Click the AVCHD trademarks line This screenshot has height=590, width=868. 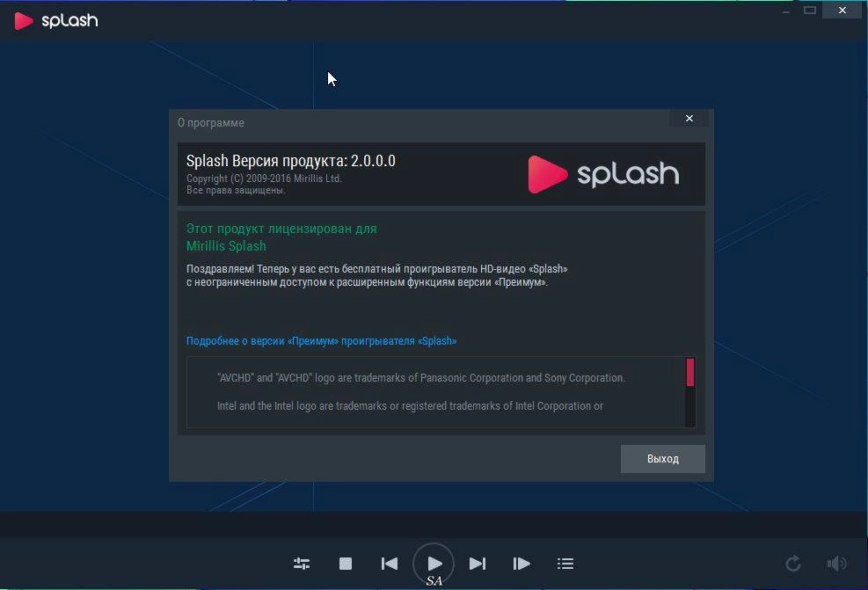420,378
